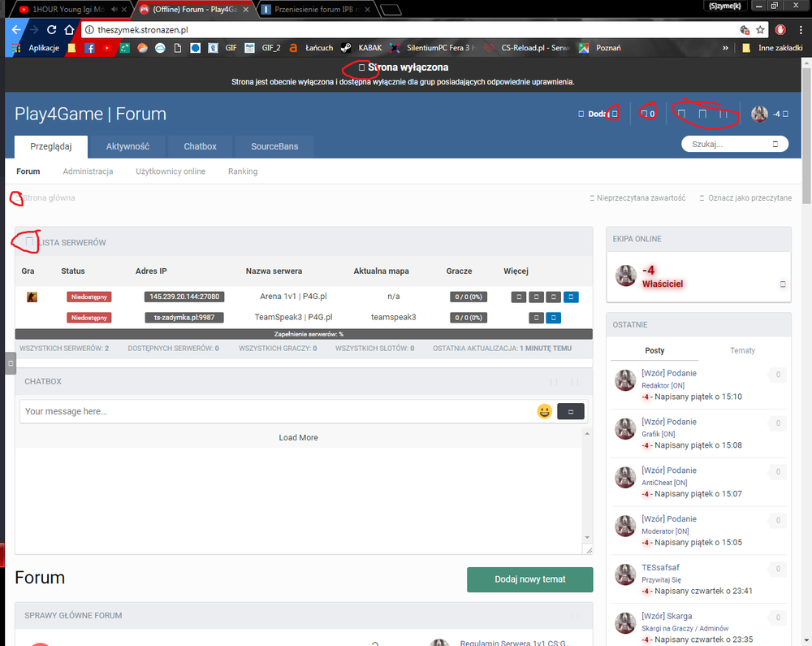Open the Łańcuch bookmark
The width and height of the screenshot is (812, 646).
(311, 48)
